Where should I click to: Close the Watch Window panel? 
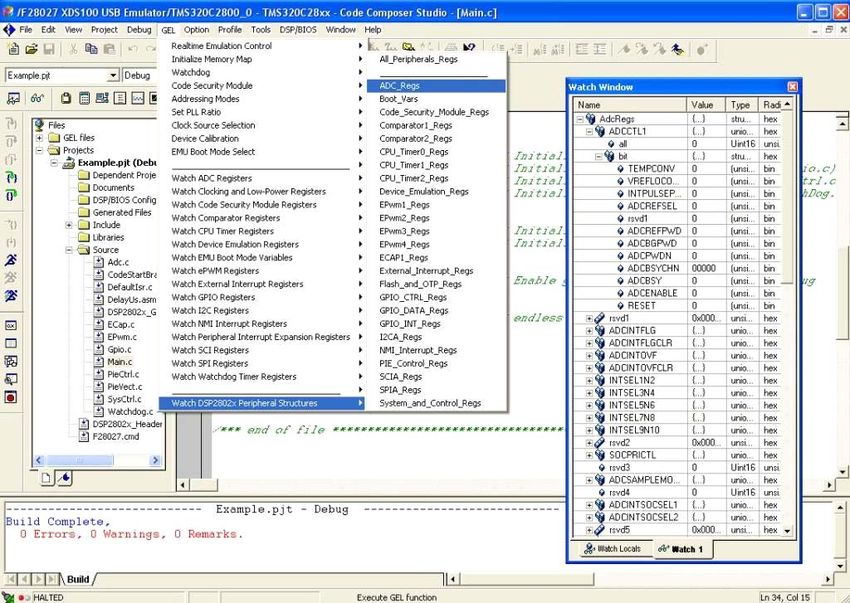point(793,87)
